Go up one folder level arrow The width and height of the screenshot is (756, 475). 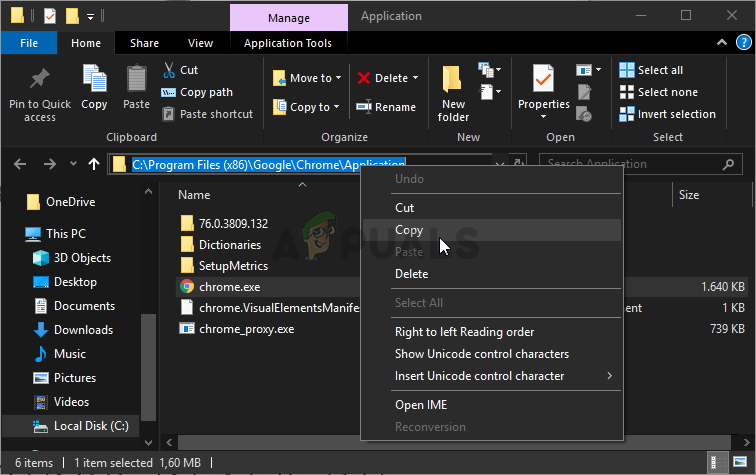click(x=94, y=164)
